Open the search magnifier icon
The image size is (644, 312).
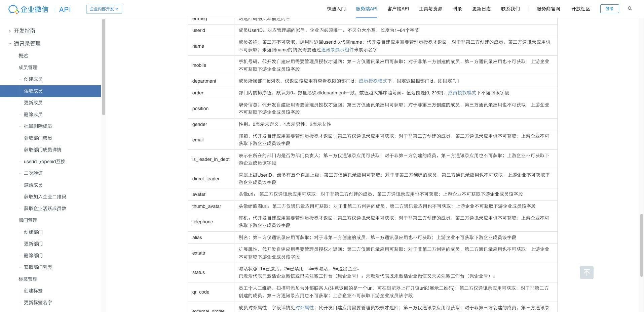click(630, 9)
